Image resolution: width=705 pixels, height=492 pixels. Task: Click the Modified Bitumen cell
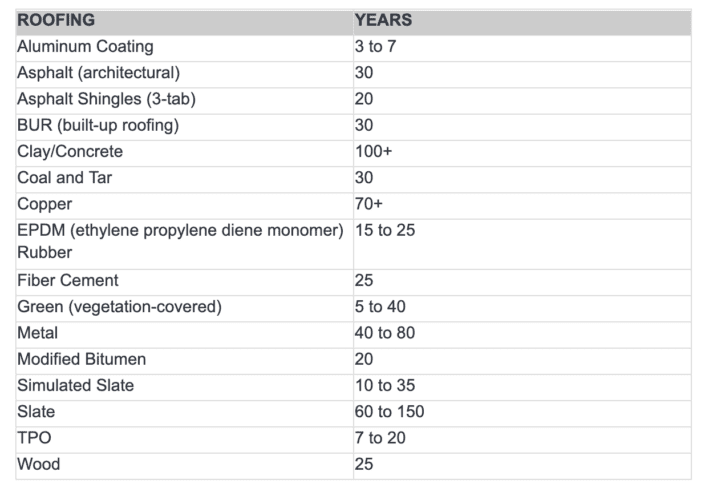coord(80,359)
